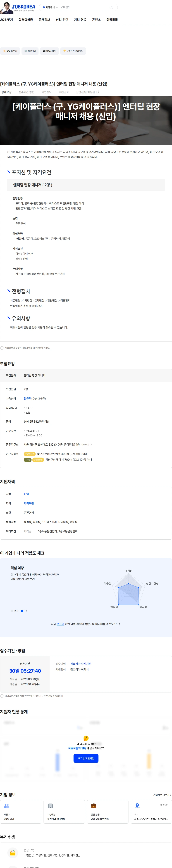Viewport: 172px width, 868px height.
Task: Open the 지도보기 link beside 근무지주소
Action: pyautogui.click(x=86, y=445)
